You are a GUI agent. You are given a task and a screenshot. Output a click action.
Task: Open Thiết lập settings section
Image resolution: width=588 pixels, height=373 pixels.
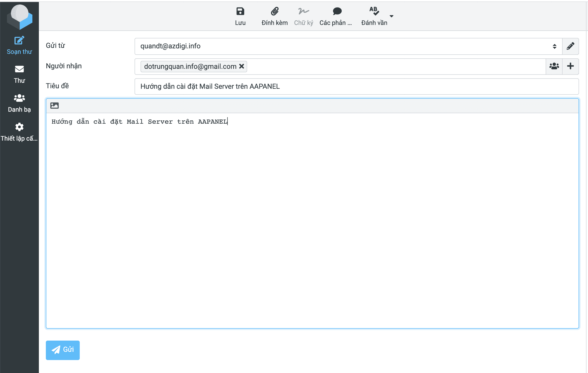pyautogui.click(x=19, y=132)
